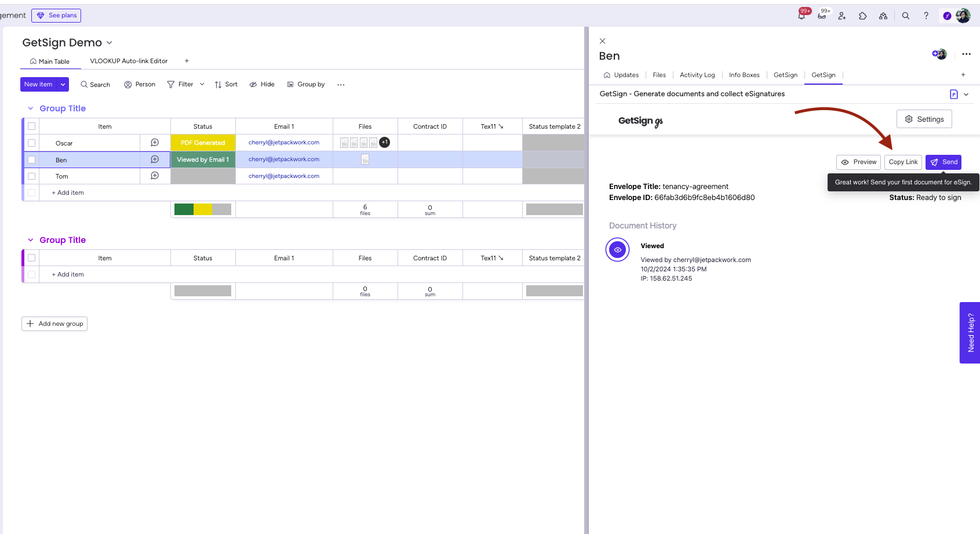Switch to VLOOKUP Auto-link Editor view
The height and width of the screenshot is (534, 980).
[129, 61]
